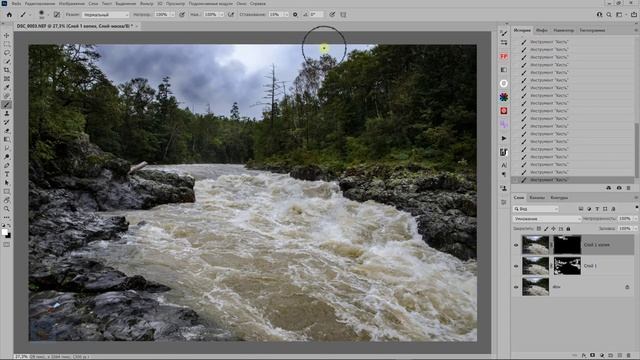
Task: Open the 'Окно' menu
Action: tap(241, 3)
